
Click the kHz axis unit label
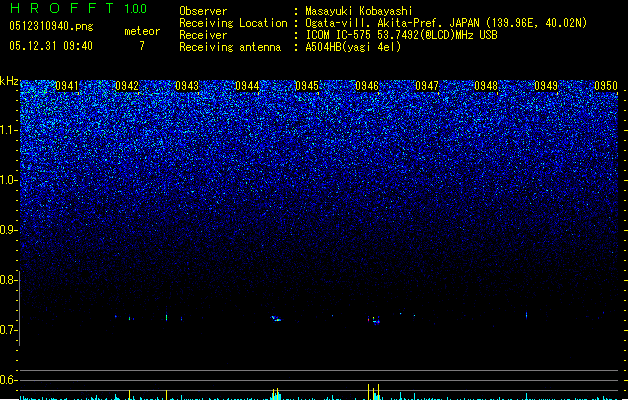[x=10, y=81]
